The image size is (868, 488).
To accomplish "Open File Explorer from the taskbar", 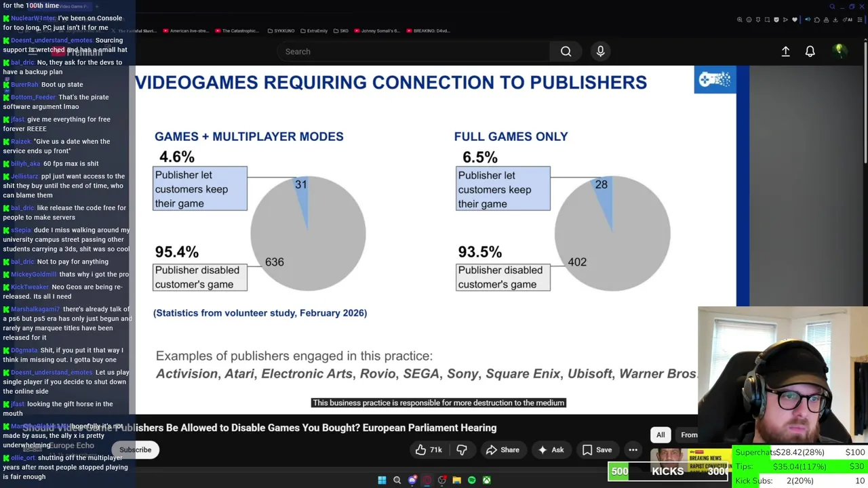I will click(x=456, y=480).
